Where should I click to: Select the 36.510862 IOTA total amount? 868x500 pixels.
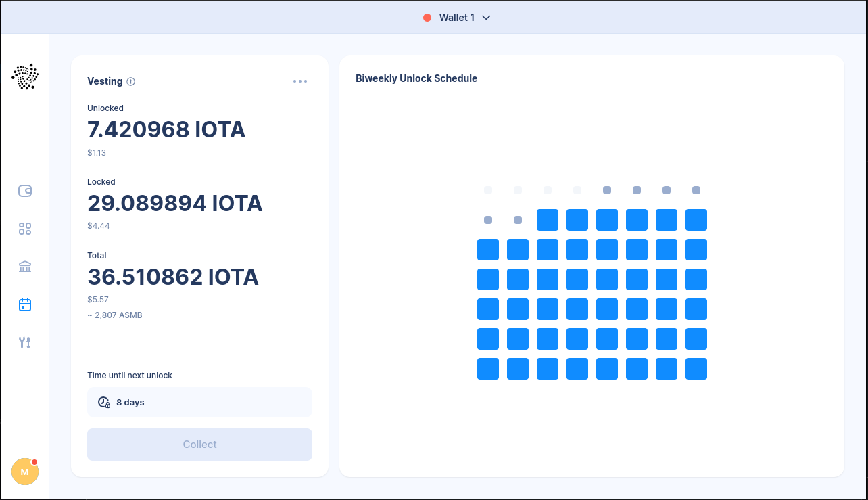[x=173, y=277]
